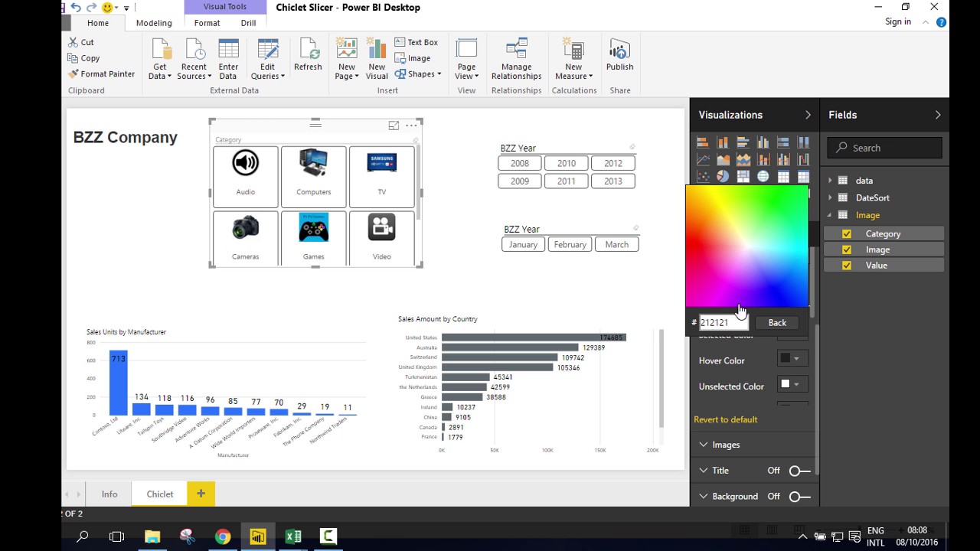Viewport: 980px width, 551px height.
Task: Turn on the Background toggle
Action: 799,497
